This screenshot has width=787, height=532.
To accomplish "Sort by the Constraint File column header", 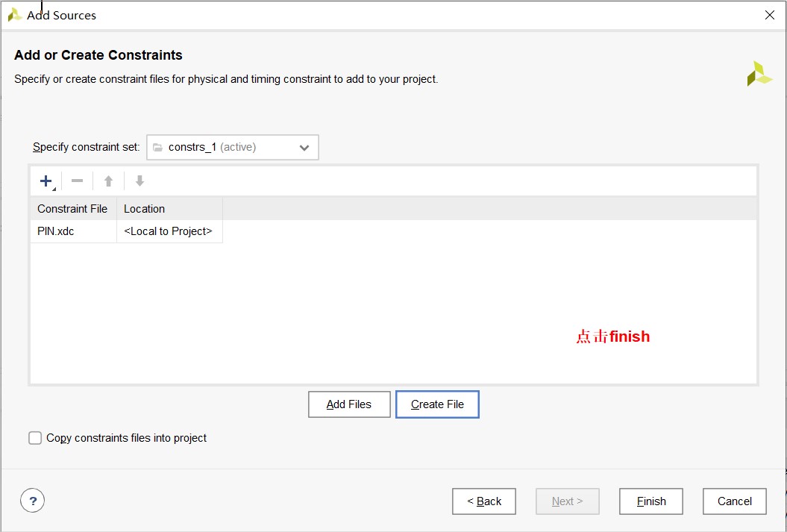I will 72,209.
